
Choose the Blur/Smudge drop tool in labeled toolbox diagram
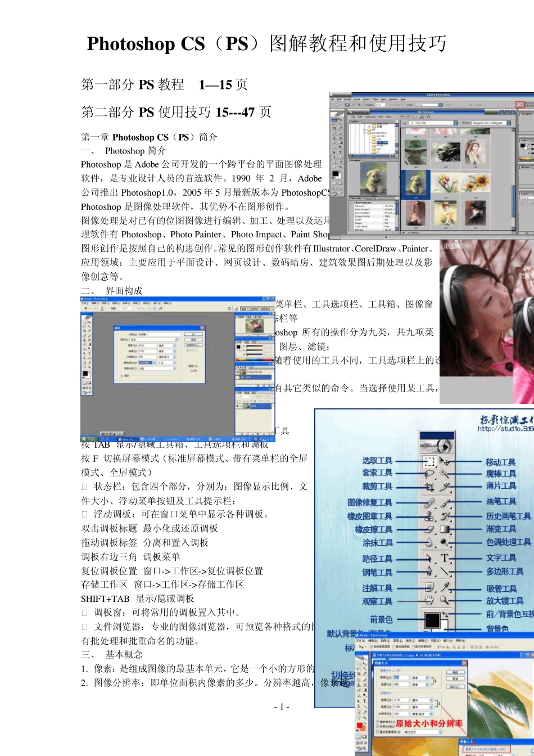pos(429,542)
